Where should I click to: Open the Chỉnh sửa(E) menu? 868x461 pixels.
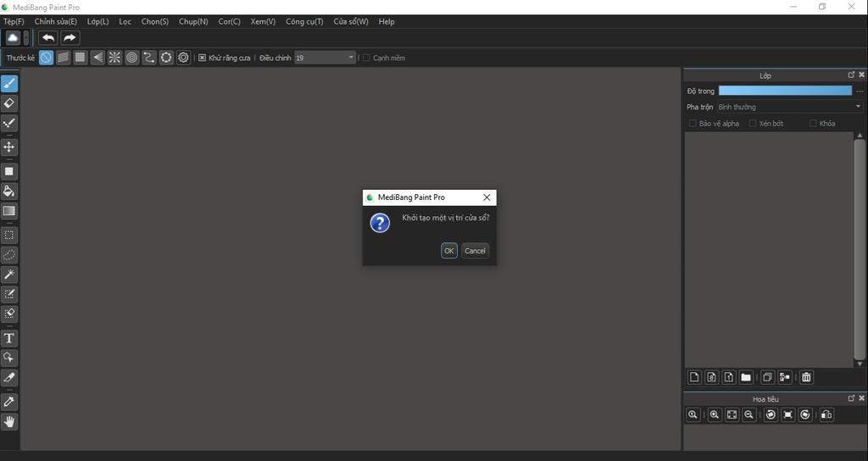pyautogui.click(x=55, y=21)
